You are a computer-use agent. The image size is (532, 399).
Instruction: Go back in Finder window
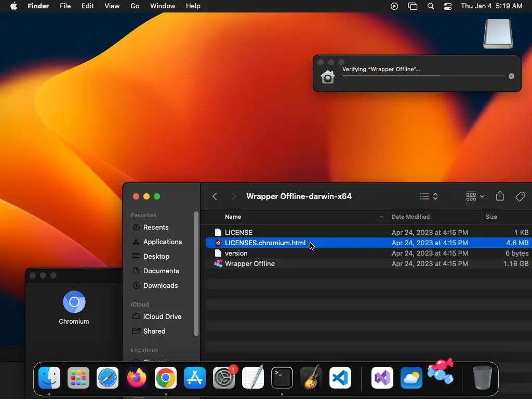click(x=215, y=196)
